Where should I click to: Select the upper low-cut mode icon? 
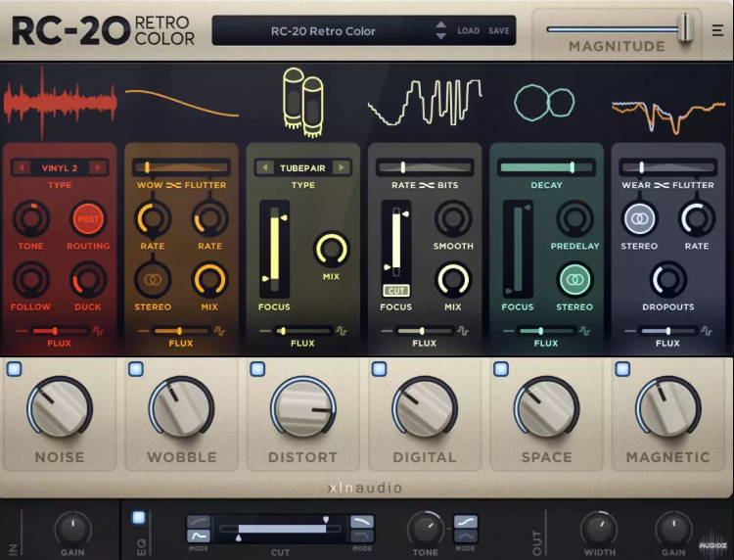point(199,522)
